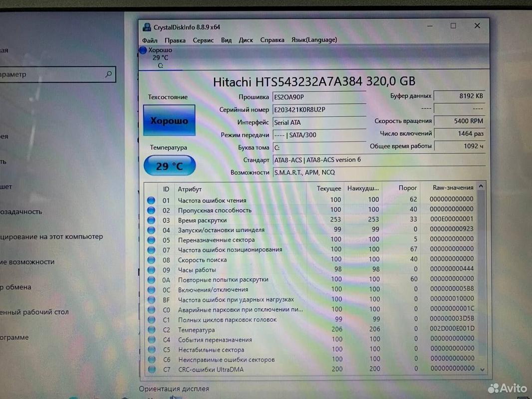Open the Вид menu
This screenshot has height=399, width=532.
tap(226, 40)
